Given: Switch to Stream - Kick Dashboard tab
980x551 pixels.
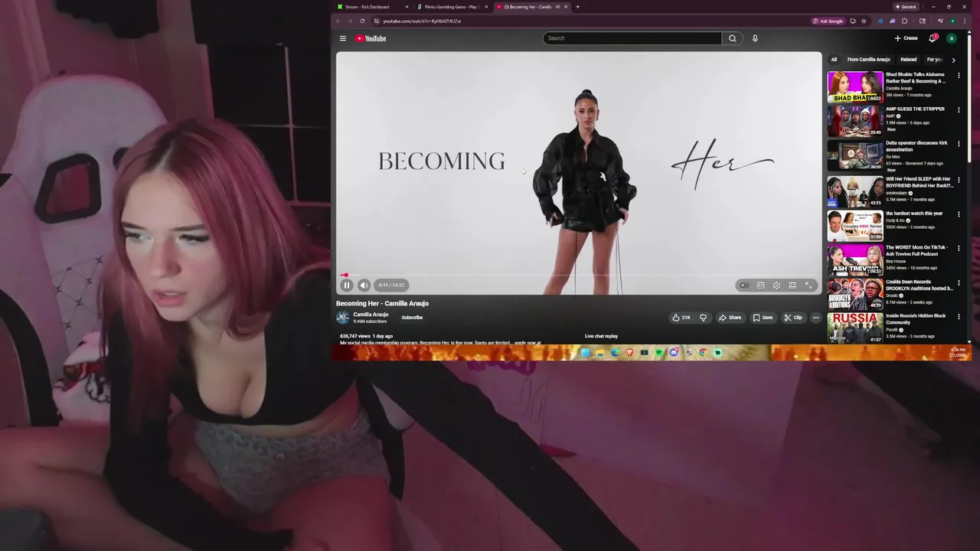Looking at the screenshot, I should (x=369, y=7).
